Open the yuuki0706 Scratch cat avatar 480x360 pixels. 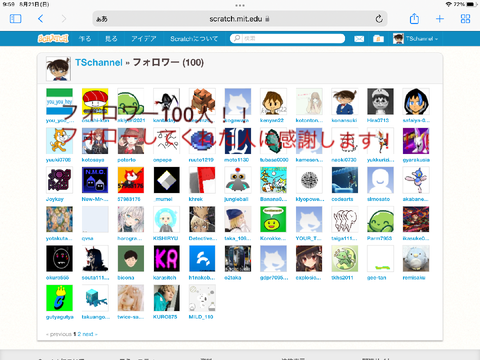(x=59, y=141)
